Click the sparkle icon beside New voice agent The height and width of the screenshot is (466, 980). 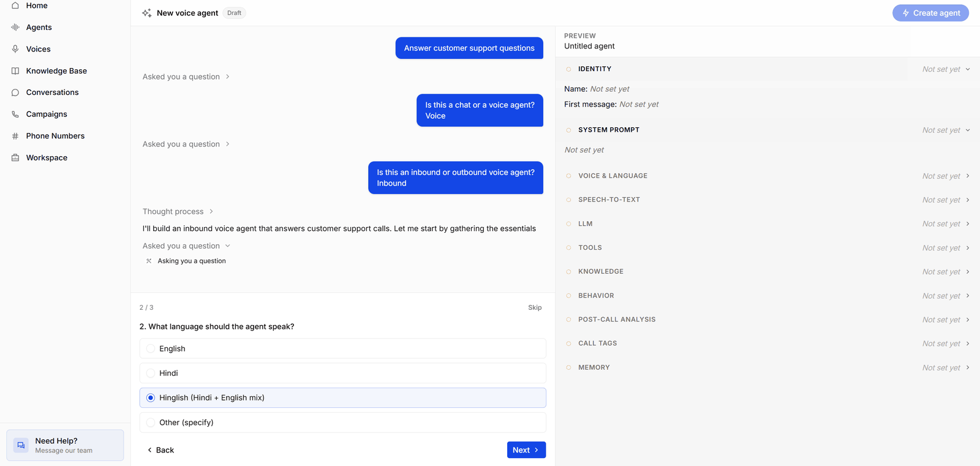pos(147,13)
